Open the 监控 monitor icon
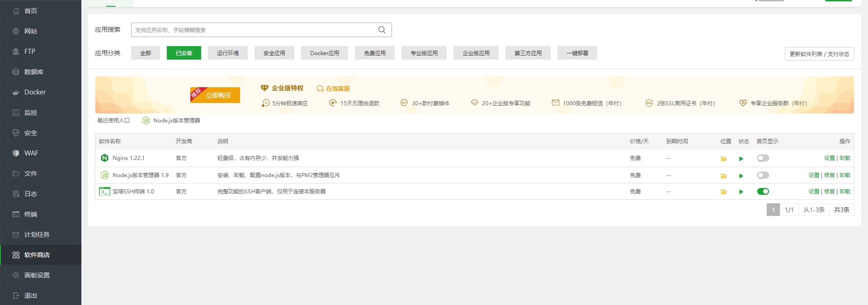This screenshot has width=868, height=305. (x=16, y=113)
